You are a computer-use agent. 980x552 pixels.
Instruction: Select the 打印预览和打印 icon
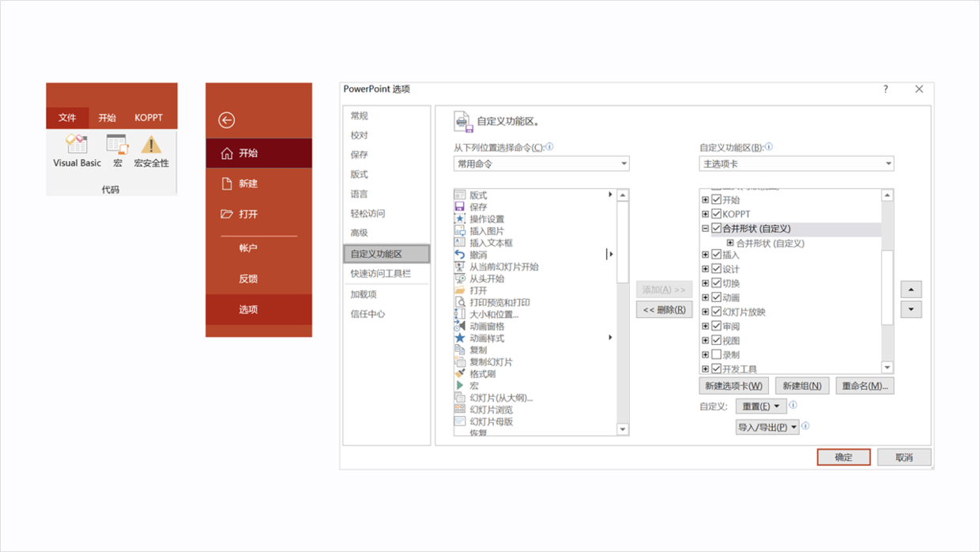coord(460,302)
